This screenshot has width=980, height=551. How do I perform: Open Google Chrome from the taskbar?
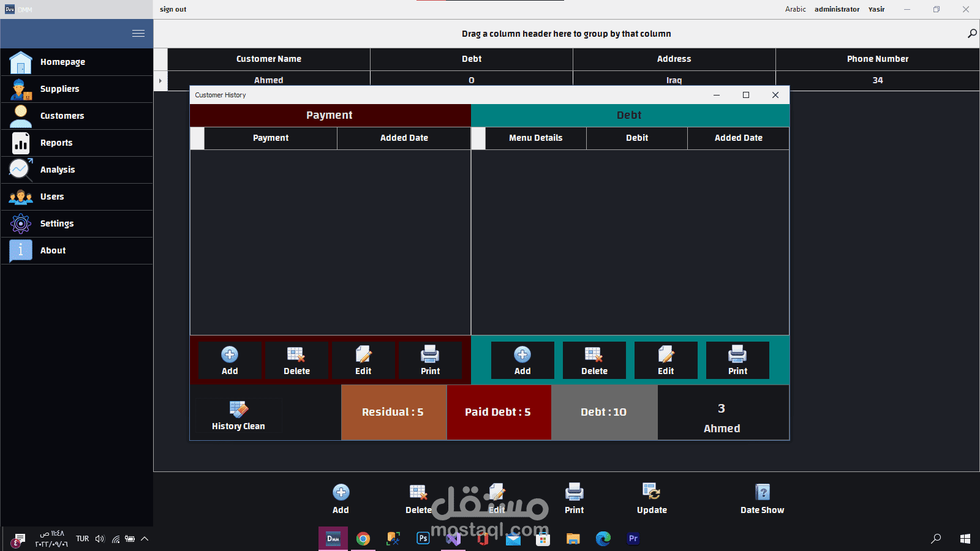(x=363, y=539)
